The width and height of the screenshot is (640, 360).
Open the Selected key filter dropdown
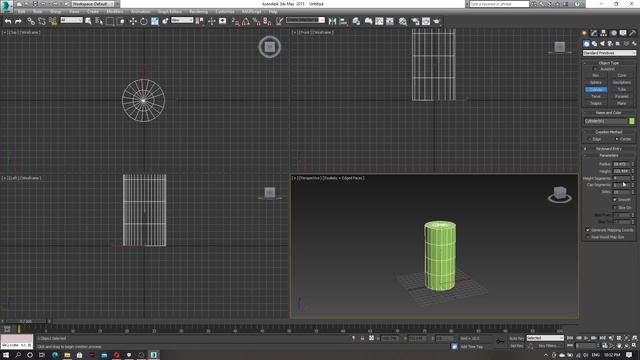pyautogui.click(x=545, y=338)
